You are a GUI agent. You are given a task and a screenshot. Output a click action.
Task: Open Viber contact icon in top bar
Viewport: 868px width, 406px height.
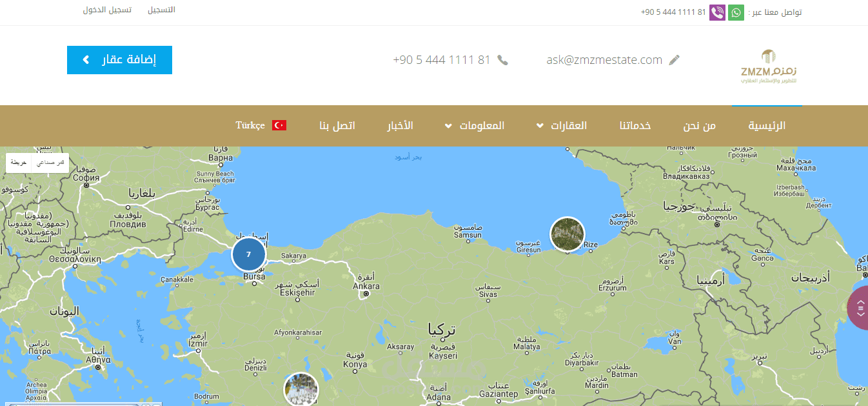pyautogui.click(x=717, y=12)
